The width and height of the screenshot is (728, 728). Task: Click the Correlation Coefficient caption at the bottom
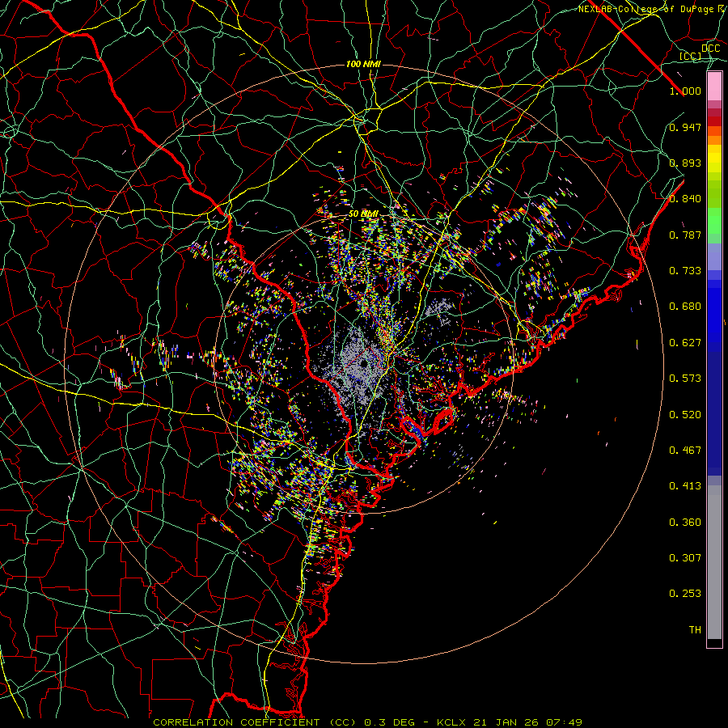click(x=367, y=722)
